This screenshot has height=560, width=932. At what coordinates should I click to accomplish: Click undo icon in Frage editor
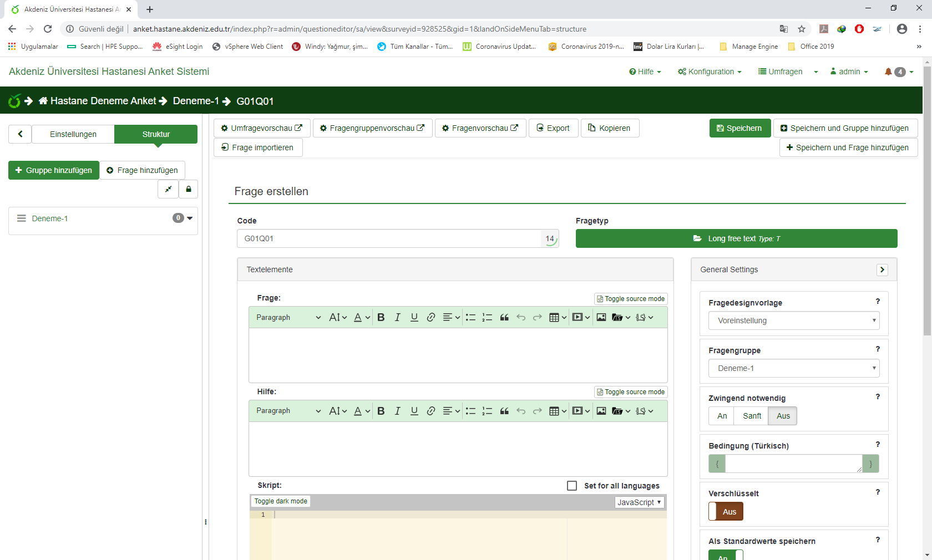pyautogui.click(x=521, y=317)
